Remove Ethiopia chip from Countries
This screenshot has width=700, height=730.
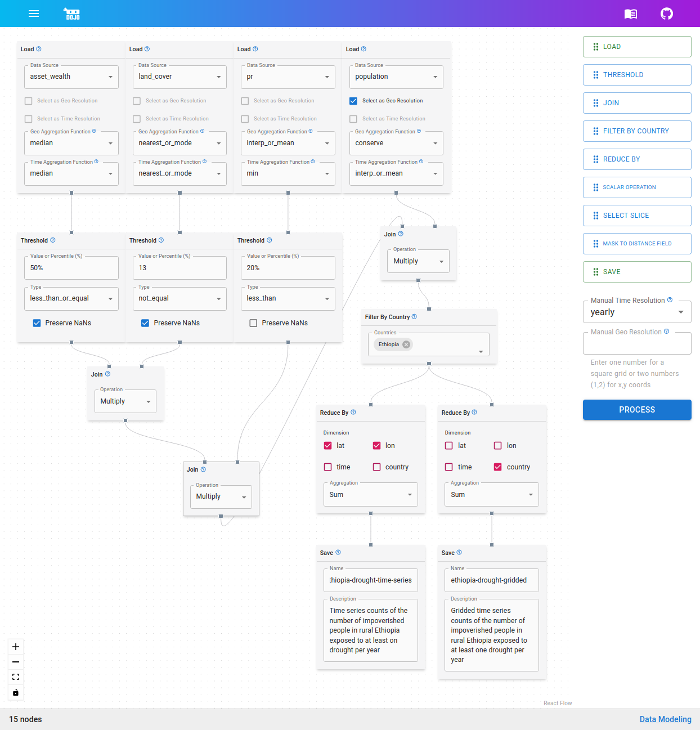(406, 344)
